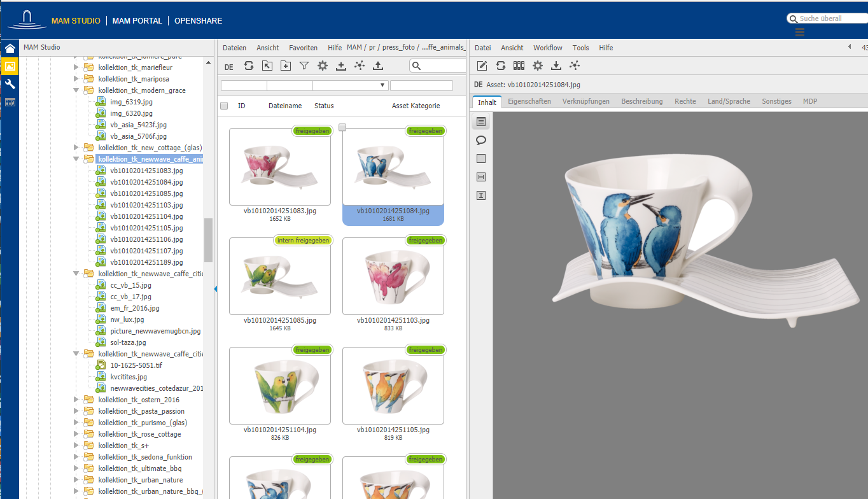
Task: Expand the kollektion_tk_new_cottage_(glas) folder
Action: (x=76, y=148)
